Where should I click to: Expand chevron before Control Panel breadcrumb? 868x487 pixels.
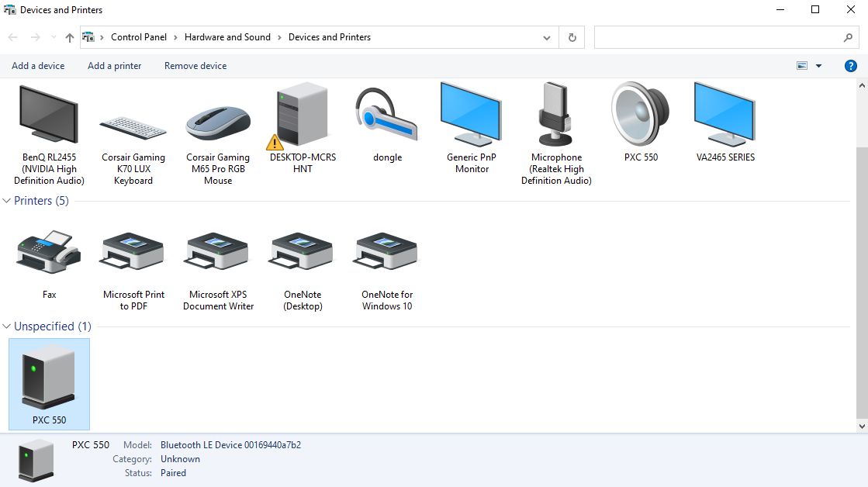102,38
